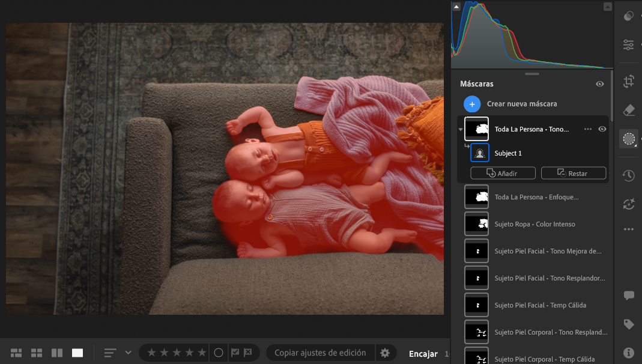Select the Healing eraser tool
Screen dimensions: 642x364
(x=629, y=110)
